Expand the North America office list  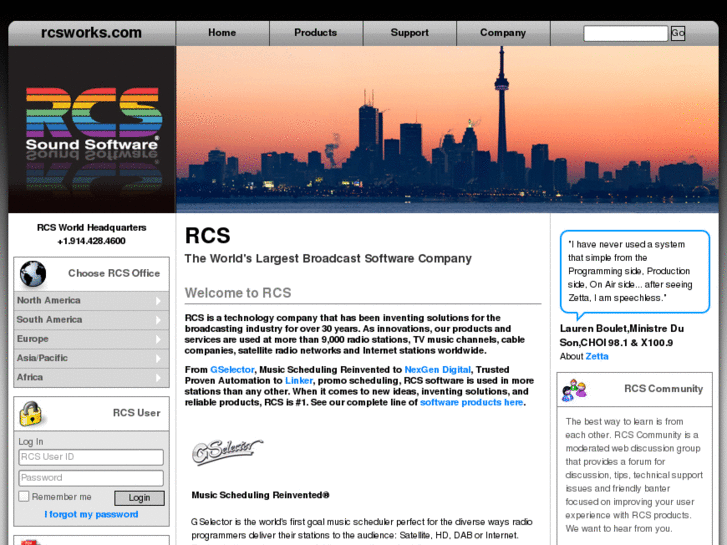[91, 301]
